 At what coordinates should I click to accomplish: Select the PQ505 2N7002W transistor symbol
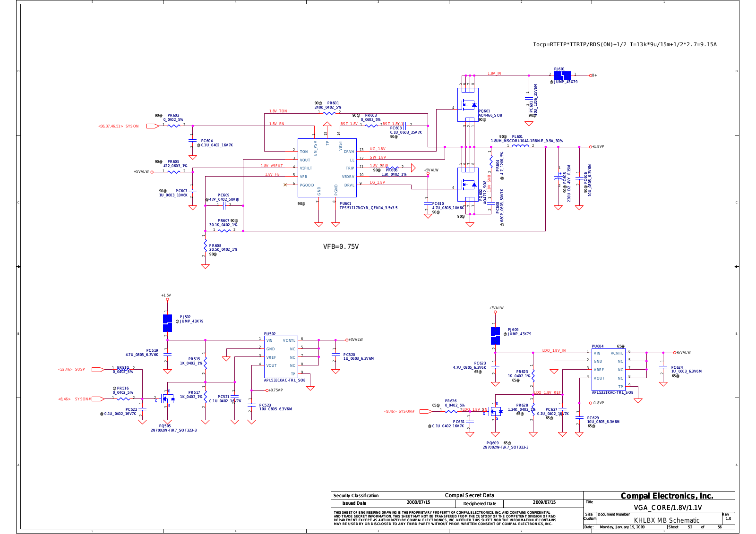tap(168, 399)
